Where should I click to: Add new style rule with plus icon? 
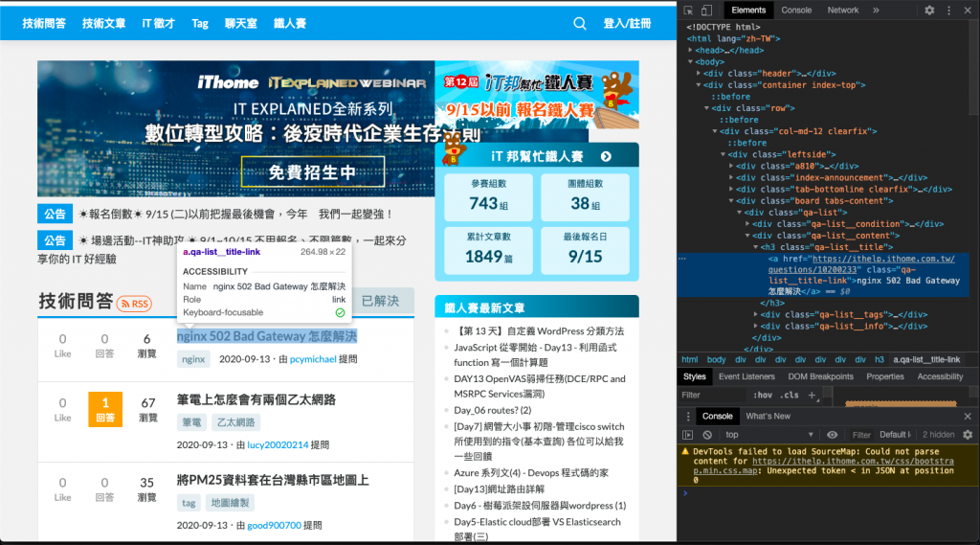[812, 395]
